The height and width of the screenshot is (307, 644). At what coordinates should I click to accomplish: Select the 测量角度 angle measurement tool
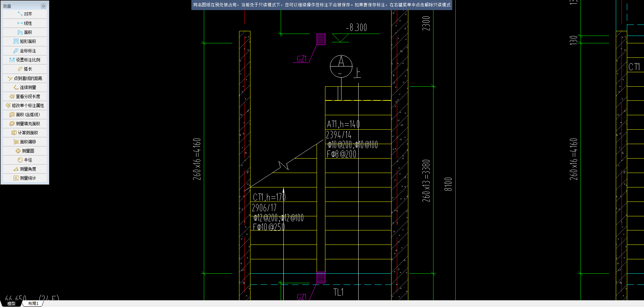[25, 169]
